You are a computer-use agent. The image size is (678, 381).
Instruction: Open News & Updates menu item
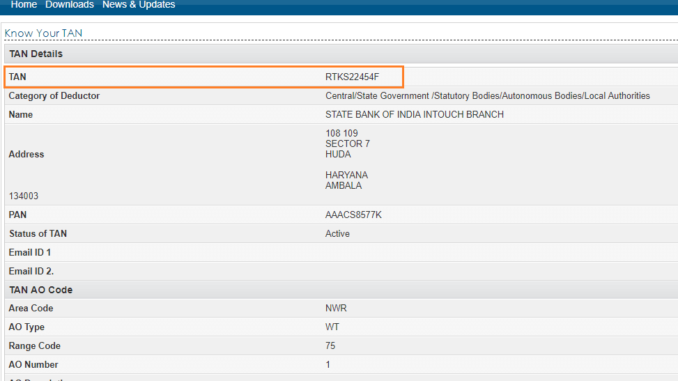tap(138, 5)
